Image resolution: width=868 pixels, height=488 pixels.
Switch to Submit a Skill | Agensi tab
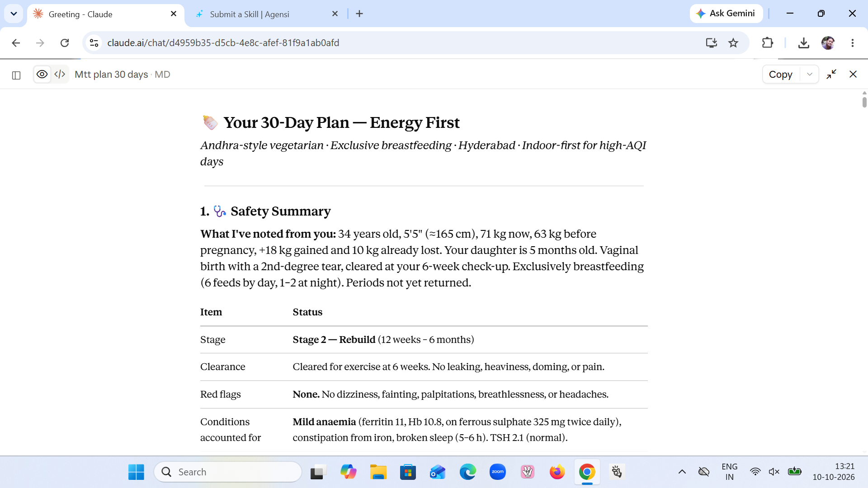point(267,14)
